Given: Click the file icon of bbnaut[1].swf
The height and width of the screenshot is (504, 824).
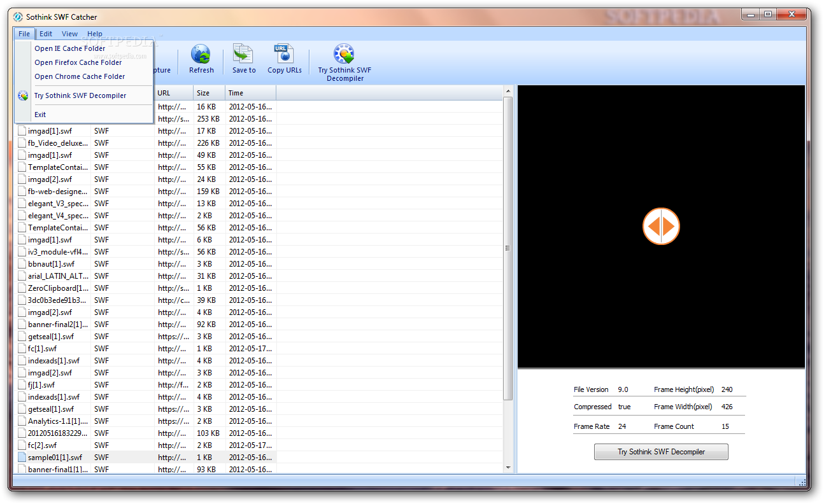Looking at the screenshot, I should click(22, 264).
